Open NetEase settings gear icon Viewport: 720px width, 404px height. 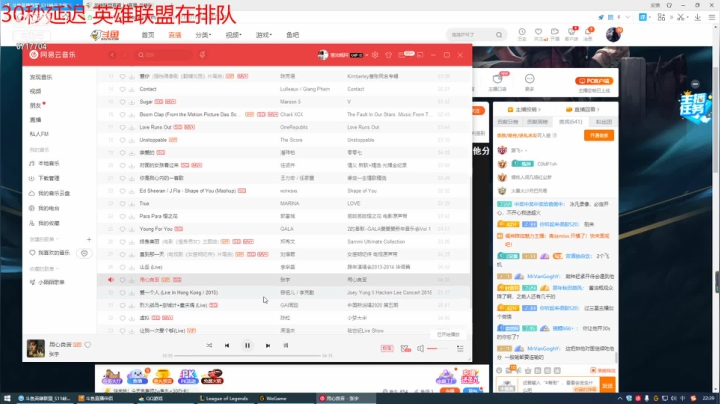click(375, 55)
